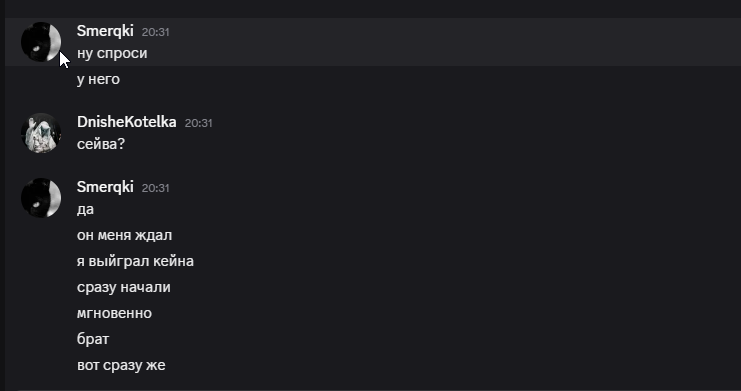The width and height of the screenshot is (741, 391).
Task: Open Smerqki's avatar beside the 'да' message
Action: [41, 198]
